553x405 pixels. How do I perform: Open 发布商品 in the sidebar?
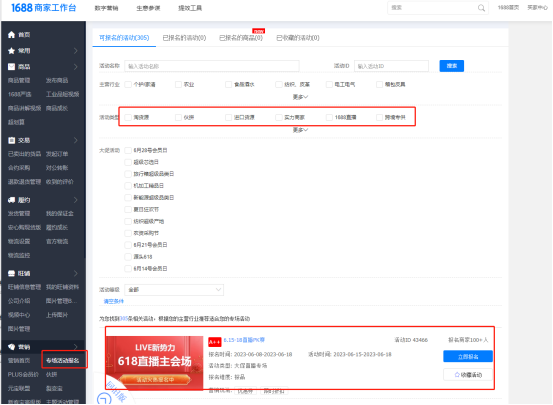tap(57, 80)
